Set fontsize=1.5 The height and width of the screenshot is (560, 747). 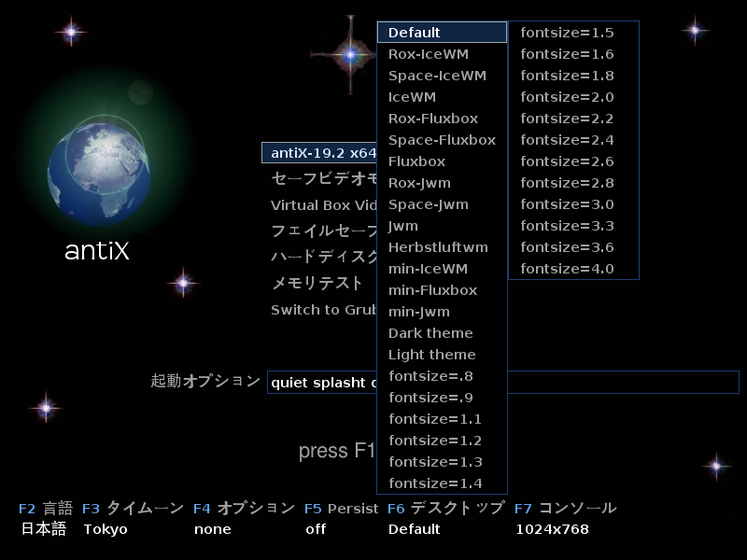(573, 33)
